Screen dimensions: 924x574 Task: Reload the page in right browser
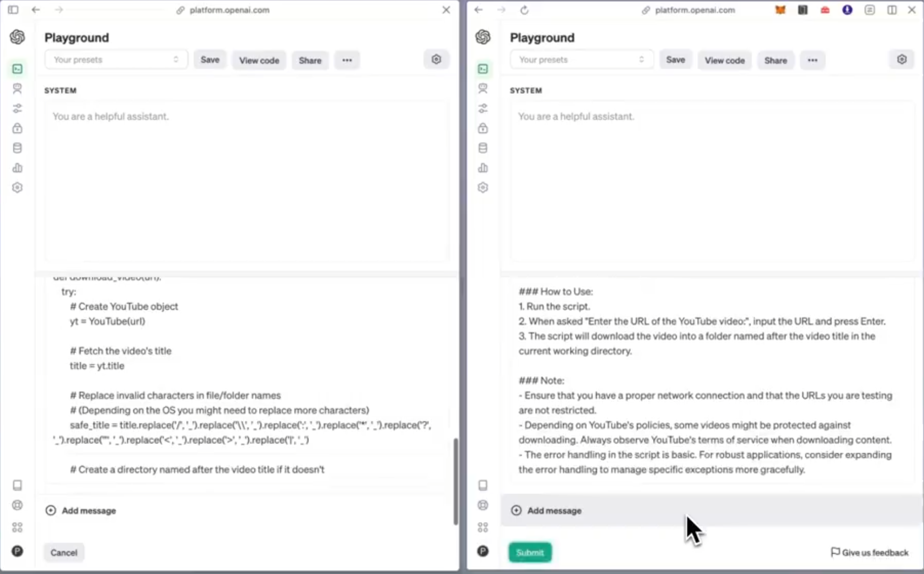point(524,10)
